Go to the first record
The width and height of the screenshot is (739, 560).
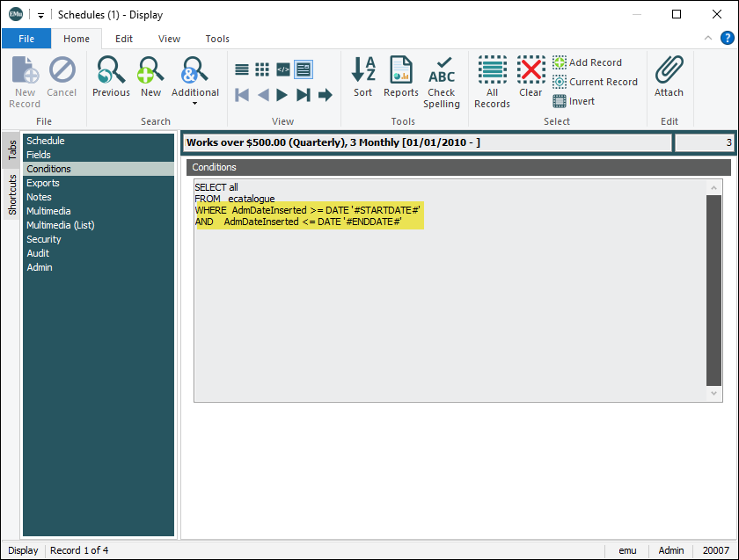(x=242, y=95)
